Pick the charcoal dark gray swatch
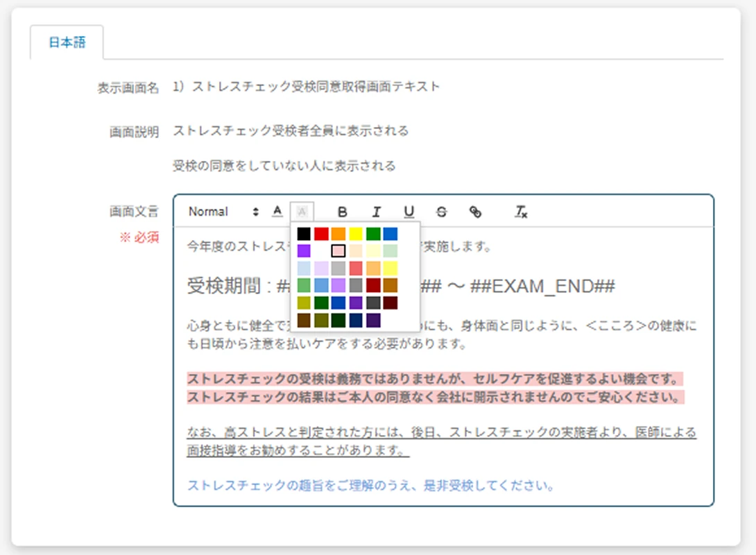The height and width of the screenshot is (555, 756). pyautogui.click(x=373, y=302)
